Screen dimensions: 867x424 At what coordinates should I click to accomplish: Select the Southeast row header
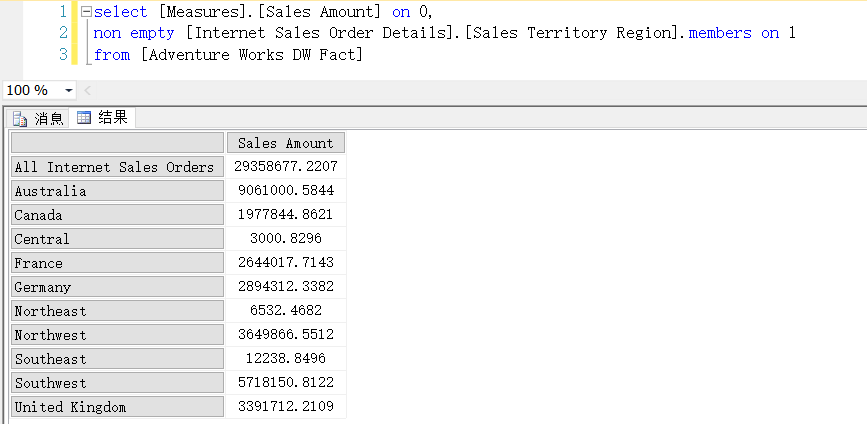click(x=117, y=359)
